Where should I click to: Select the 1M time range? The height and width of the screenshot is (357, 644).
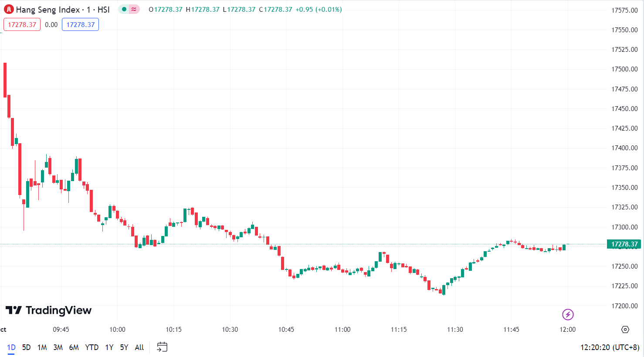point(42,347)
